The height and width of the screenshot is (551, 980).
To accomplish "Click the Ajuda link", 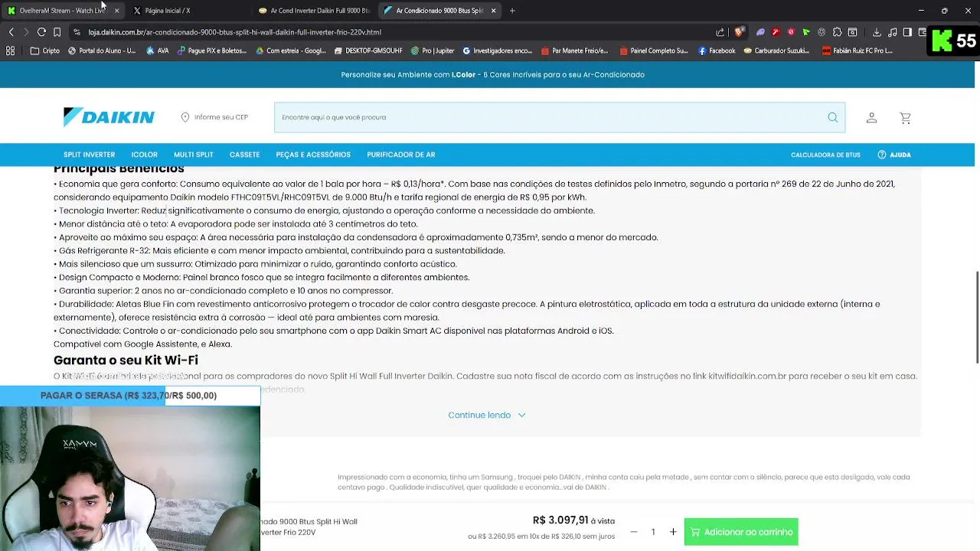I will pyautogui.click(x=900, y=155).
